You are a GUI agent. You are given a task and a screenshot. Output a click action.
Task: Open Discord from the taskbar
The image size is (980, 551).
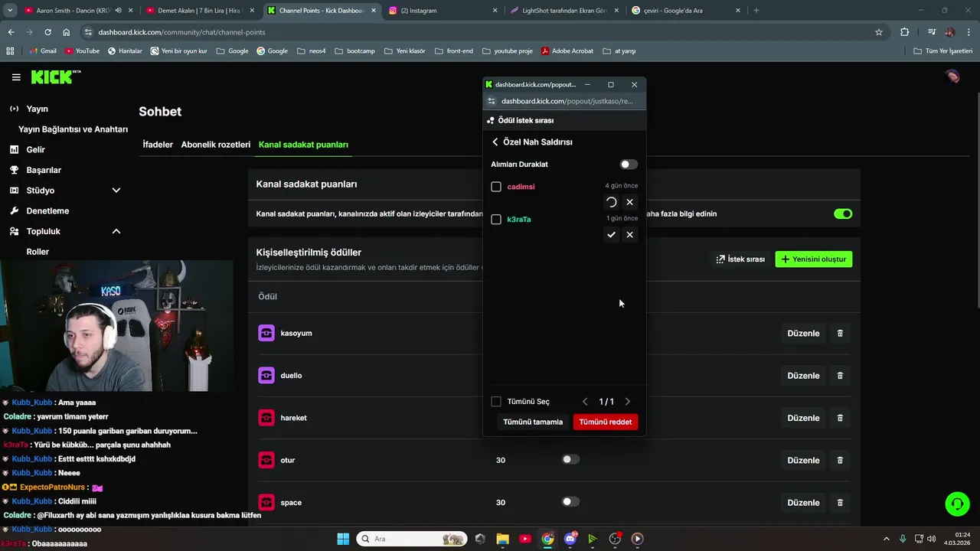click(x=570, y=539)
